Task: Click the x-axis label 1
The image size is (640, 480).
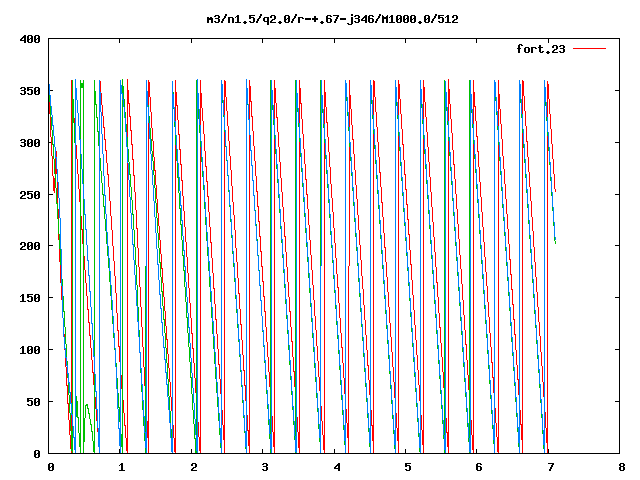Action: [x=122, y=467]
